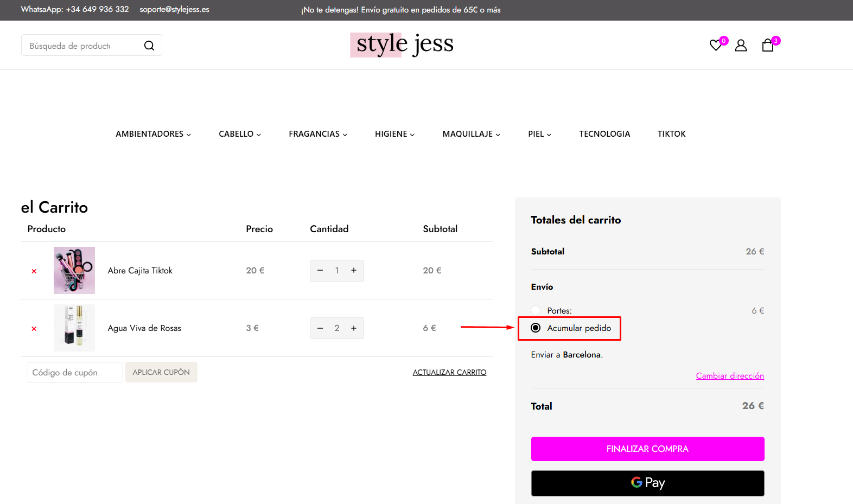
Task: Open the Agua Viva de Rosas product name
Action: point(144,328)
